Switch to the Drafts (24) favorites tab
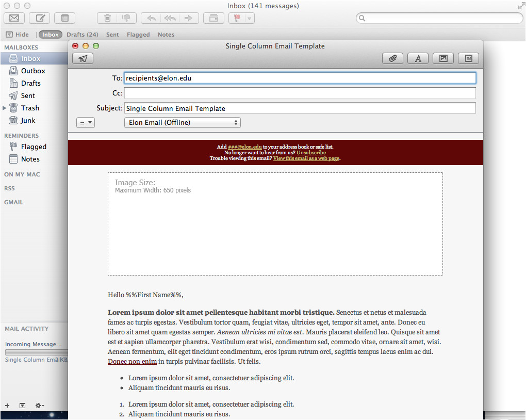The image size is (526, 420). tap(82, 35)
